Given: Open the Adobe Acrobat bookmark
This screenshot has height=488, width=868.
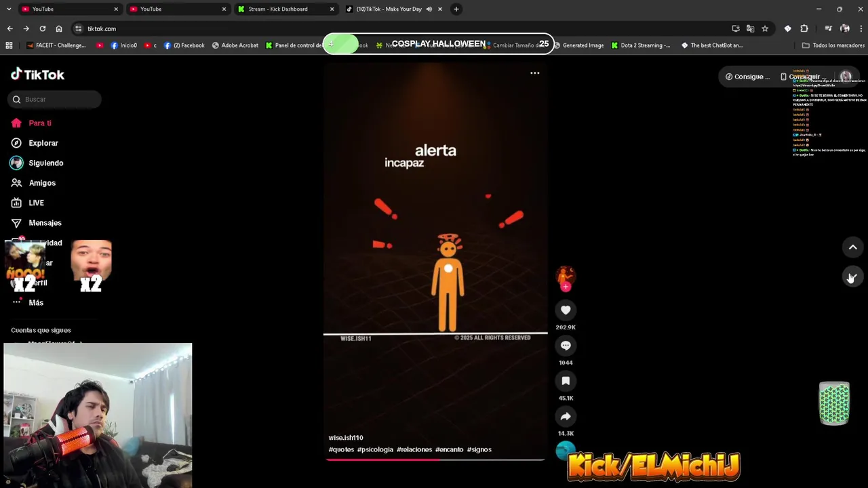Looking at the screenshot, I should pyautogui.click(x=235, y=45).
